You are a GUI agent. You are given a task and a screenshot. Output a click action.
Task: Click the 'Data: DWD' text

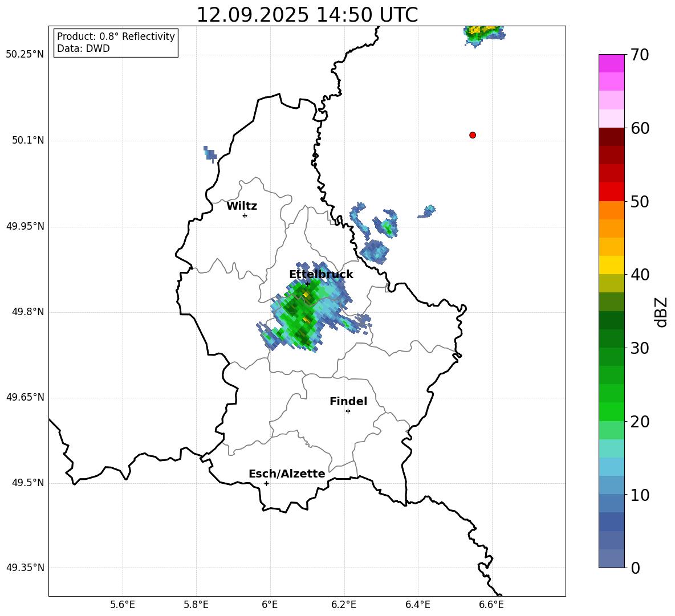(x=83, y=48)
